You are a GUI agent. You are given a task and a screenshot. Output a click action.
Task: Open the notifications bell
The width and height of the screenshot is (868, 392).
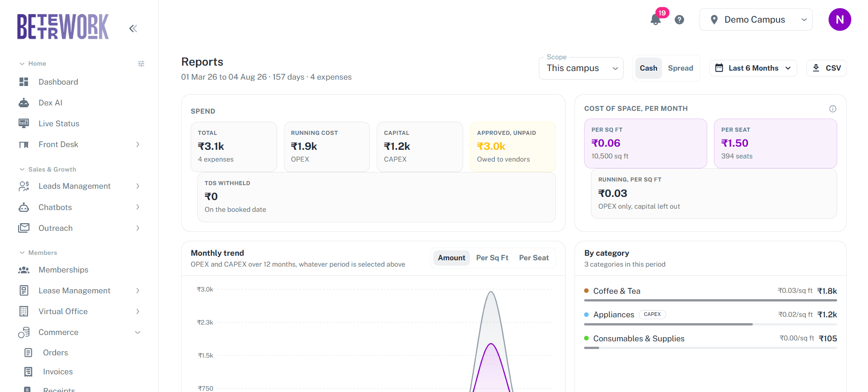coord(655,19)
